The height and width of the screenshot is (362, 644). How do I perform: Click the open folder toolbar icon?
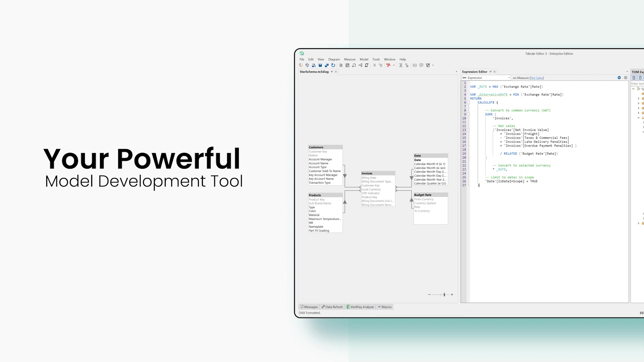pos(301,65)
